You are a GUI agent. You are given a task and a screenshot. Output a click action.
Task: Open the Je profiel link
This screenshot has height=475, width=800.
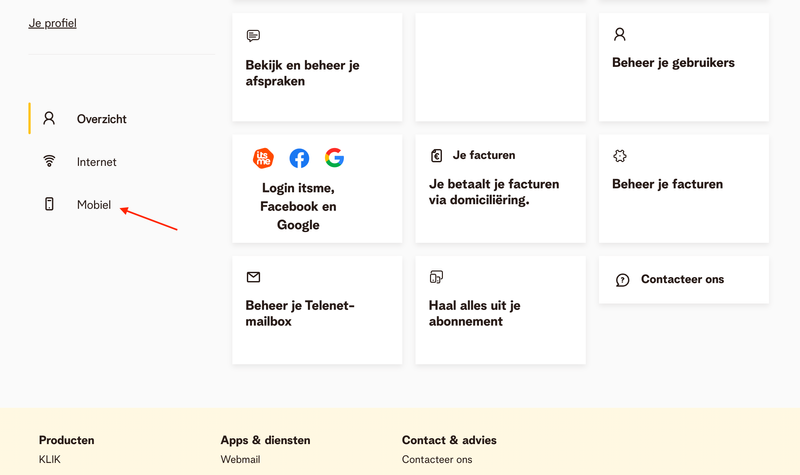point(52,23)
